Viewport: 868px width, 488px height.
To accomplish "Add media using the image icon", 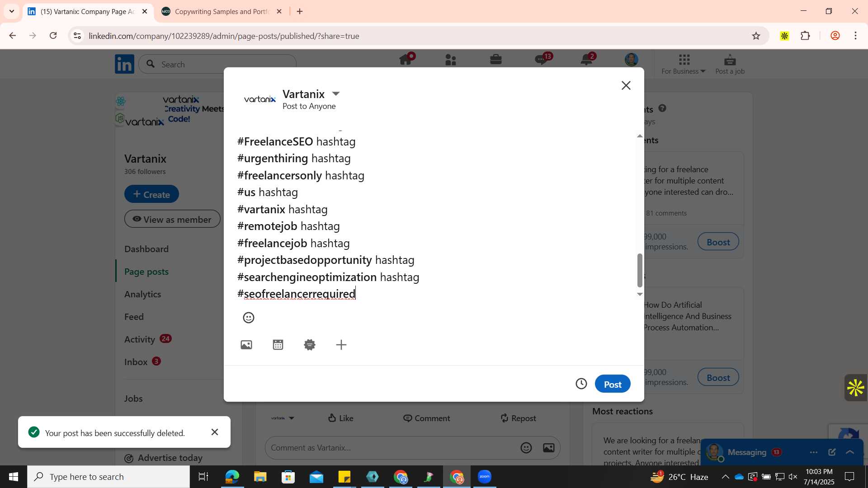I will tap(246, 345).
